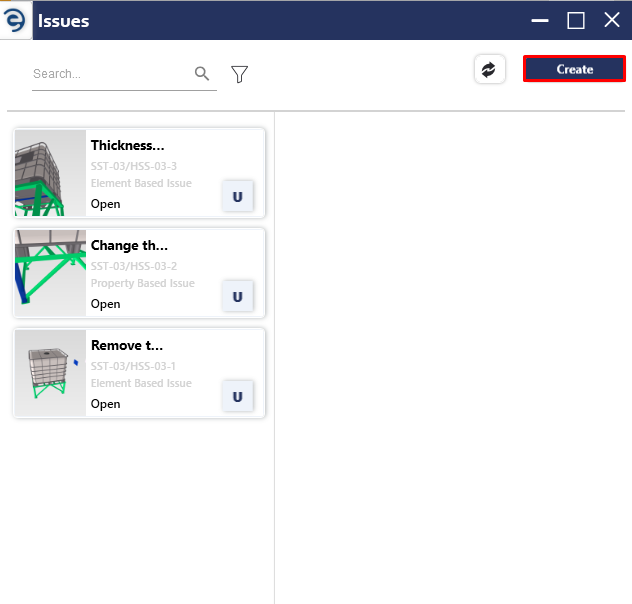This screenshot has height=604, width=632.
Task: Select the Thickness... issue title
Action: [x=127, y=145]
